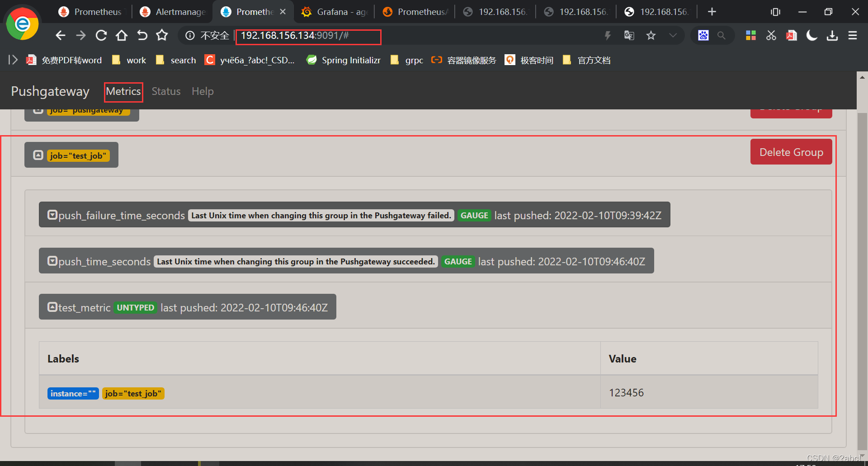This screenshot has height=466, width=868.
Task: Click the Baidu paw search engine icon
Action: pyautogui.click(x=703, y=35)
